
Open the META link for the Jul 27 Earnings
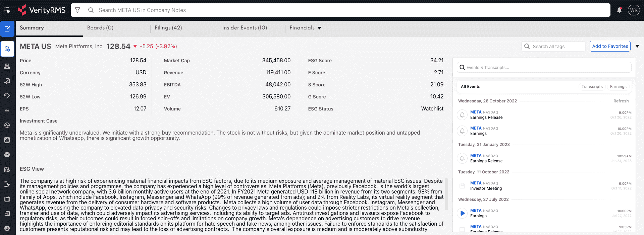pos(476,211)
